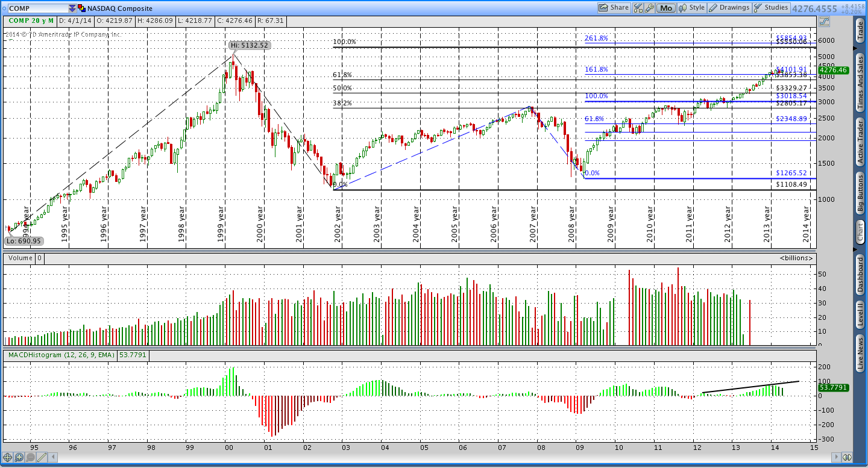Open the Share menu
This screenshot has width=868, height=468.
coord(613,8)
